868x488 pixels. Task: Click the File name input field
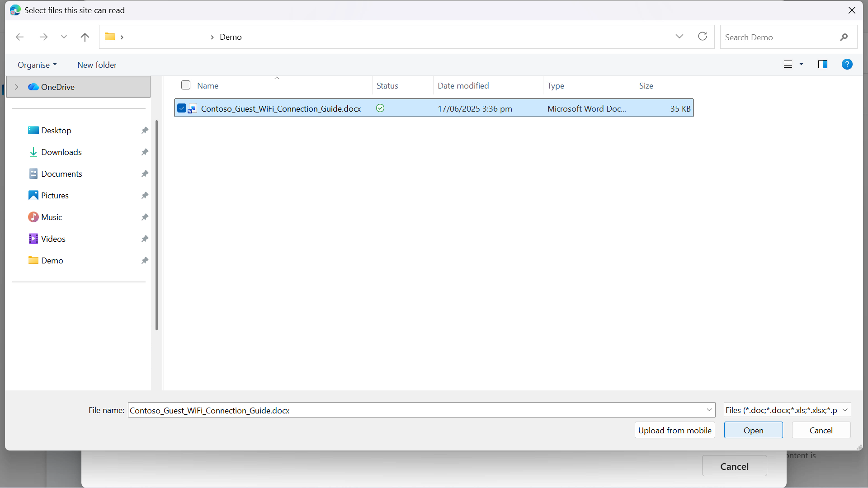click(x=416, y=410)
